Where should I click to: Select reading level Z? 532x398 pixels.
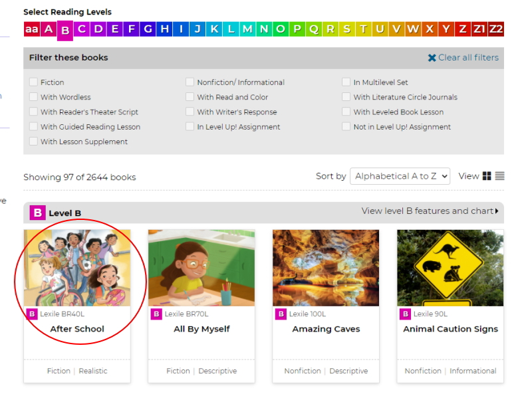click(463, 29)
